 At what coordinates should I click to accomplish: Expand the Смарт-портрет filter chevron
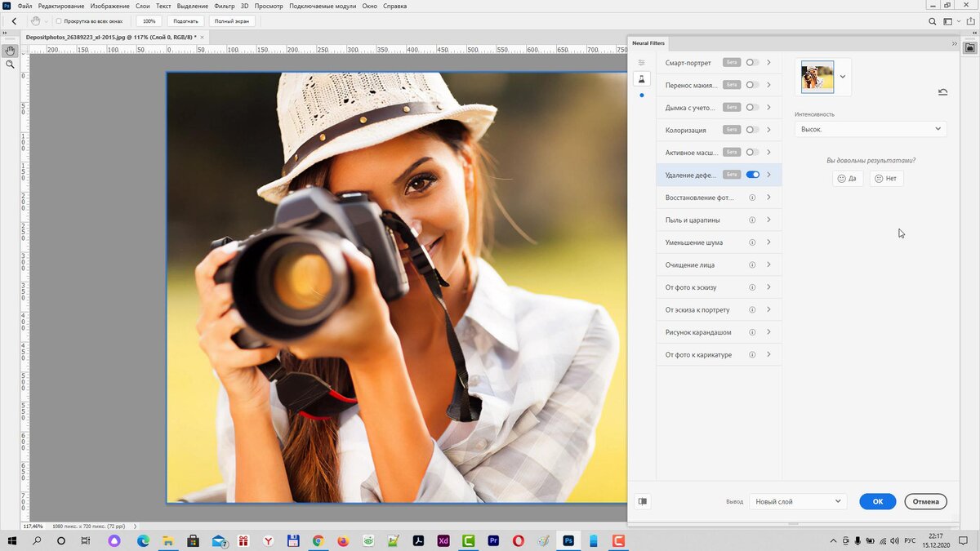pyautogui.click(x=768, y=63)
